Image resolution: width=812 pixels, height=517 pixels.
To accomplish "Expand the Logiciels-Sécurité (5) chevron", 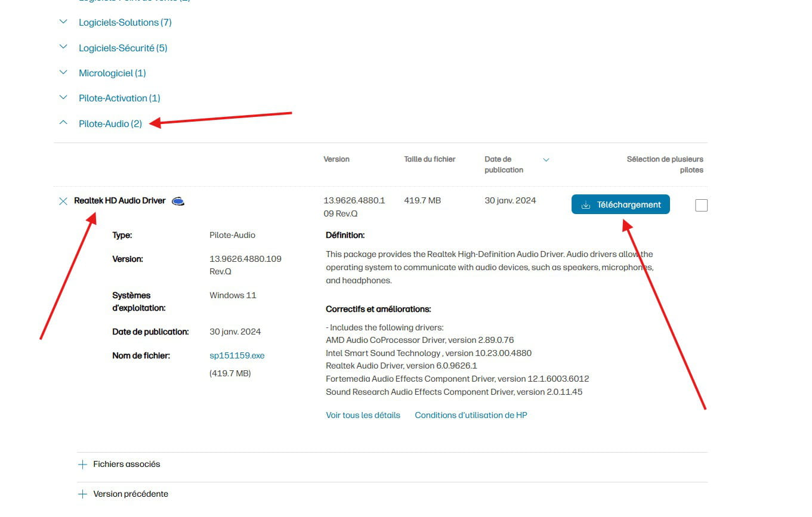I will [63, 47].
